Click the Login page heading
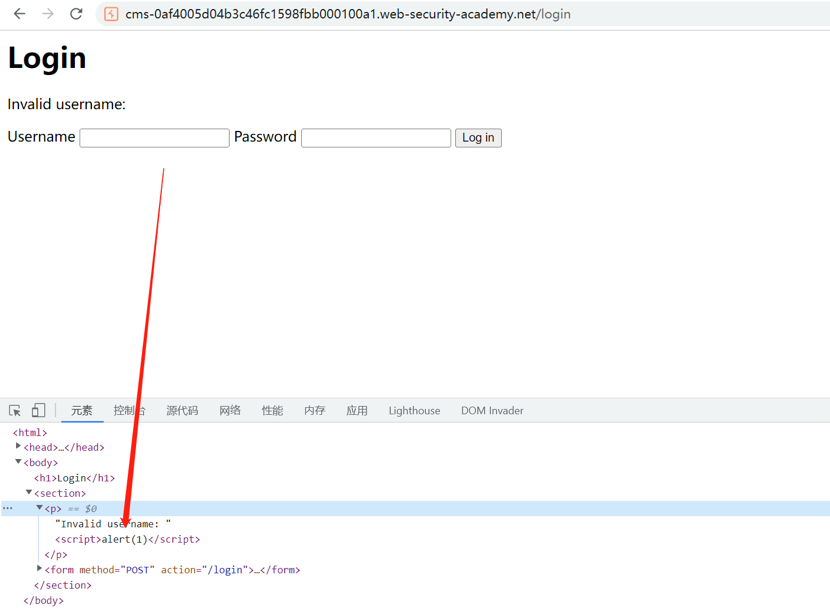 (x=47, y=58)
